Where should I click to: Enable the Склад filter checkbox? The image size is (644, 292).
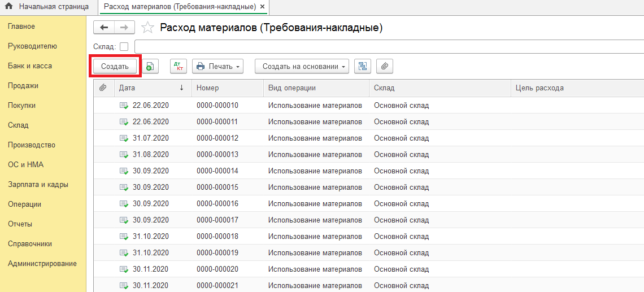pyautogui.click(x=124, y=47)
